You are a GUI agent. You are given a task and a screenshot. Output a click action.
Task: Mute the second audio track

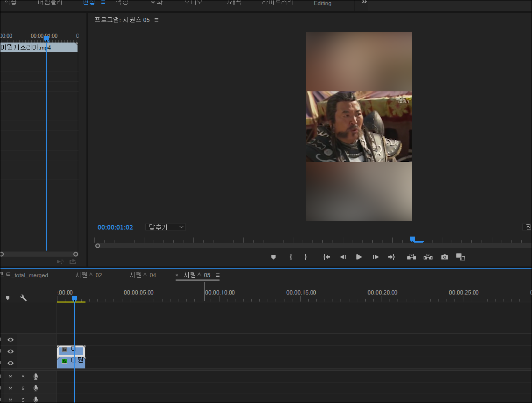click(11, 388)
